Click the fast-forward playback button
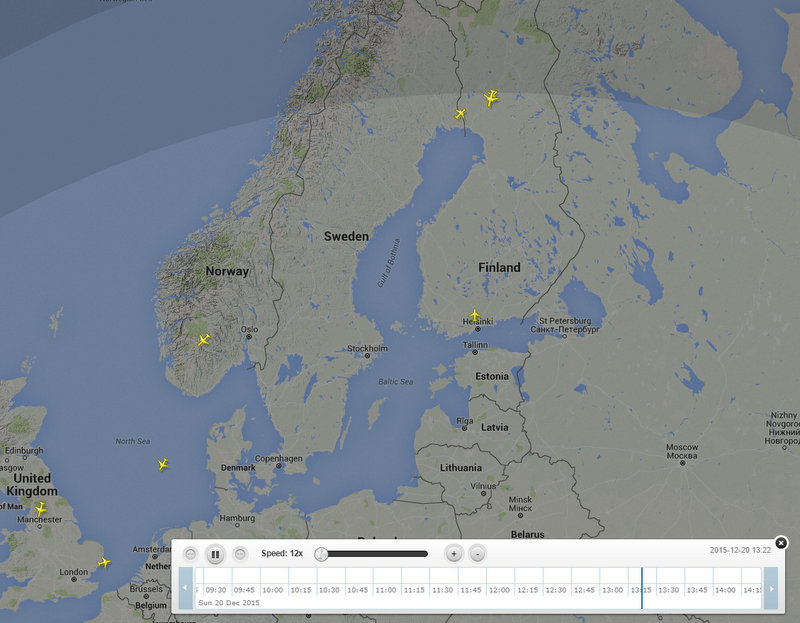The width and height of the screenshot is (800, 623). pos(240,554)
